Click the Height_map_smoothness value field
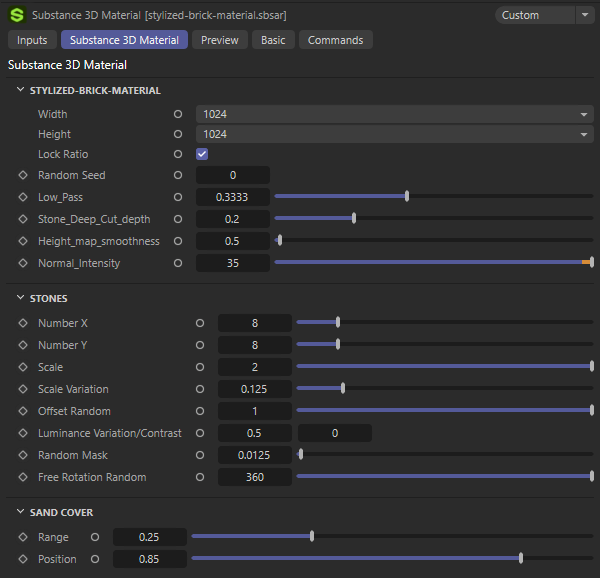Image resolution: width=600 pixels, height=578 pixels. click(x=233, y=241)
